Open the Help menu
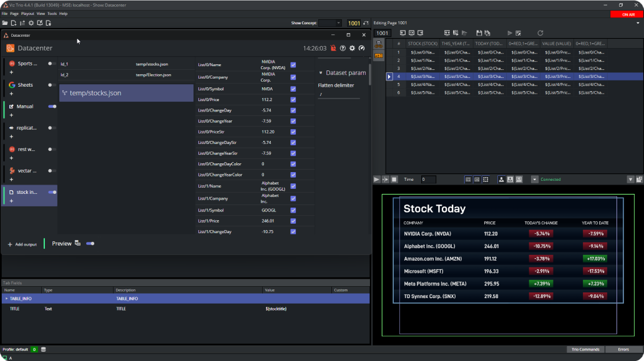The height and width of the screenshot is (361, 644). [x=63, y=14]
